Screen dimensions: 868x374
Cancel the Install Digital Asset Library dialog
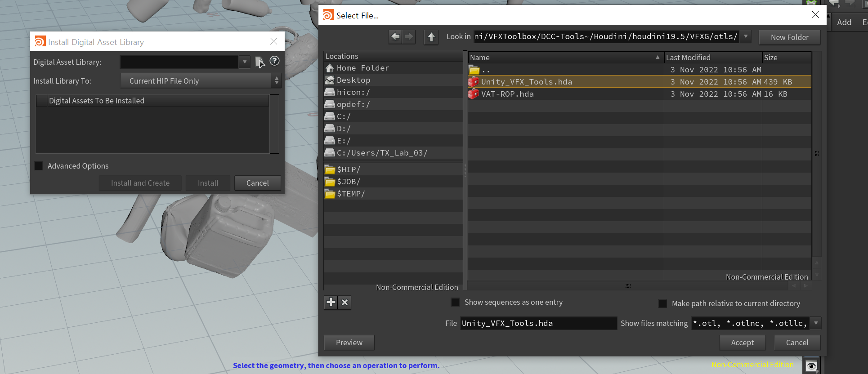(258, 183)
